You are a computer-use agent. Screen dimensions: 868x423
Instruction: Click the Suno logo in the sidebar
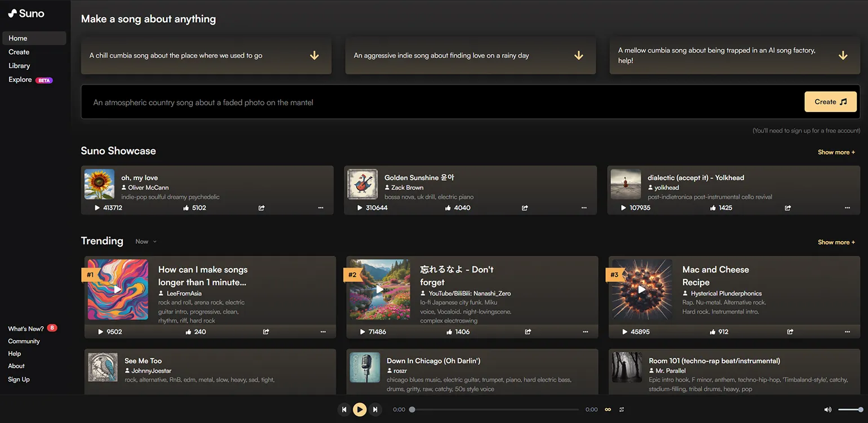[26, 14]
